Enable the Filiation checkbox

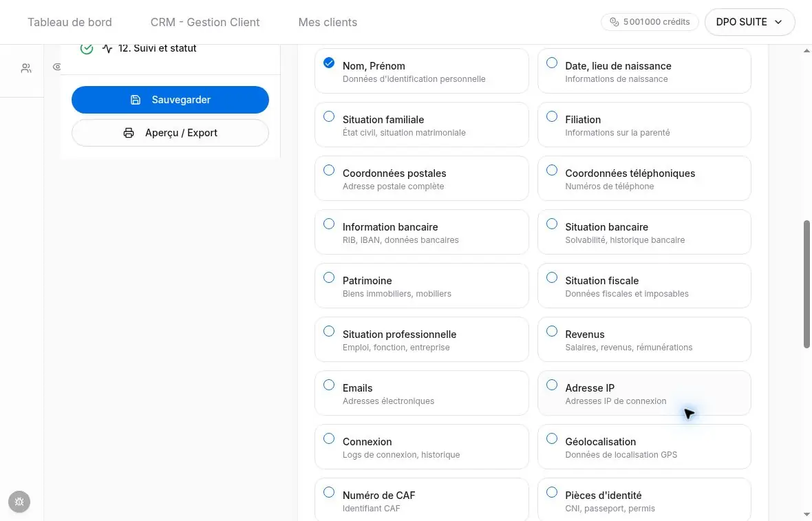coord(552,116)
